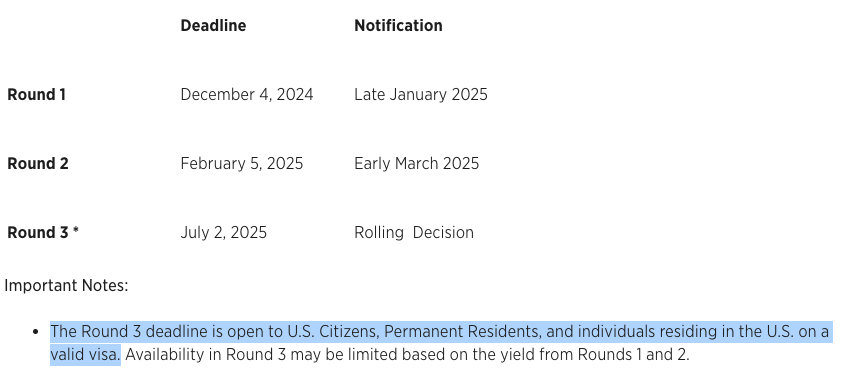Click the Notification column header

tap(398, 26)
